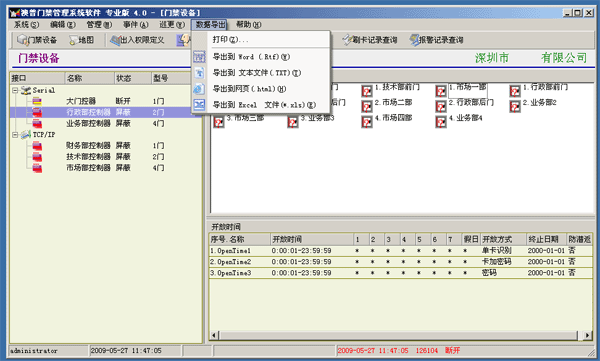Click the horizontal scrollbar right arrow
Image resolution: width=600 pixels, height=361 pixels.
click(587, 335)
